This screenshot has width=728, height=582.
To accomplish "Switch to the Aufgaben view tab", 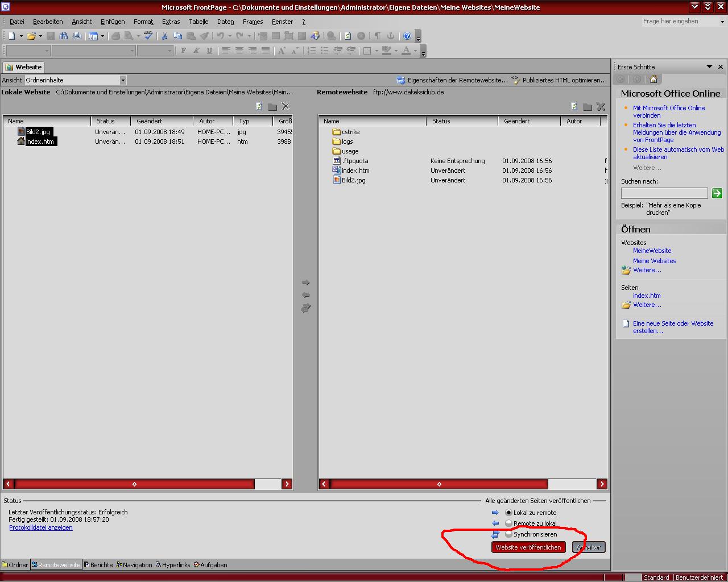I will [210, 565].
